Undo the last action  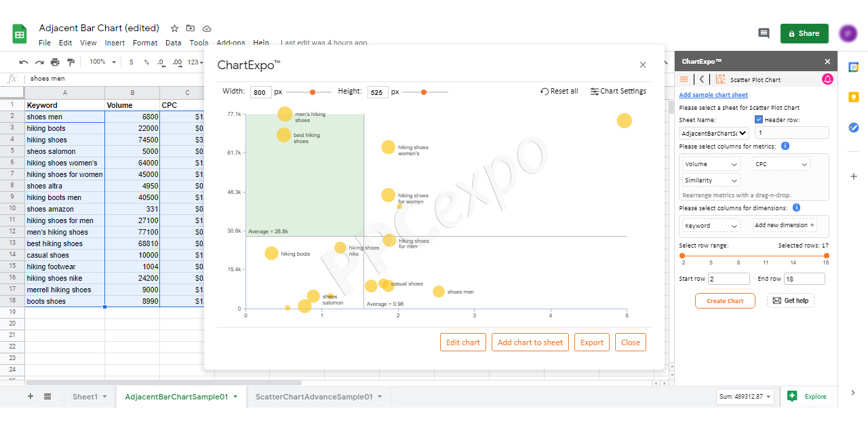click(x=24, y=62)
